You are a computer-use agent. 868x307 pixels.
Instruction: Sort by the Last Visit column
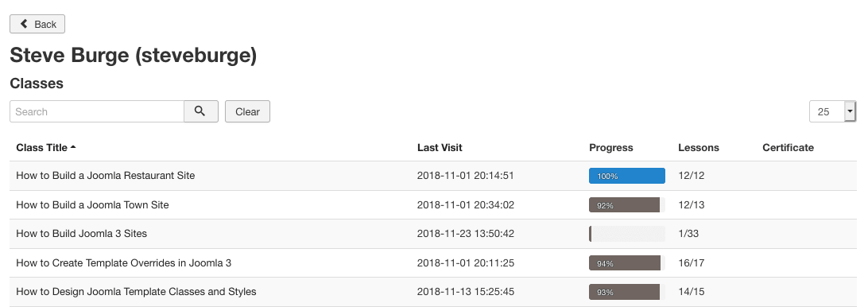440,147
